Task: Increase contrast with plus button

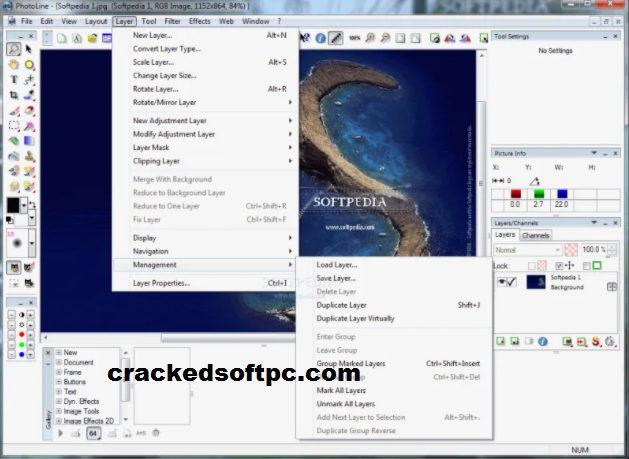Action: coord(30,315)
